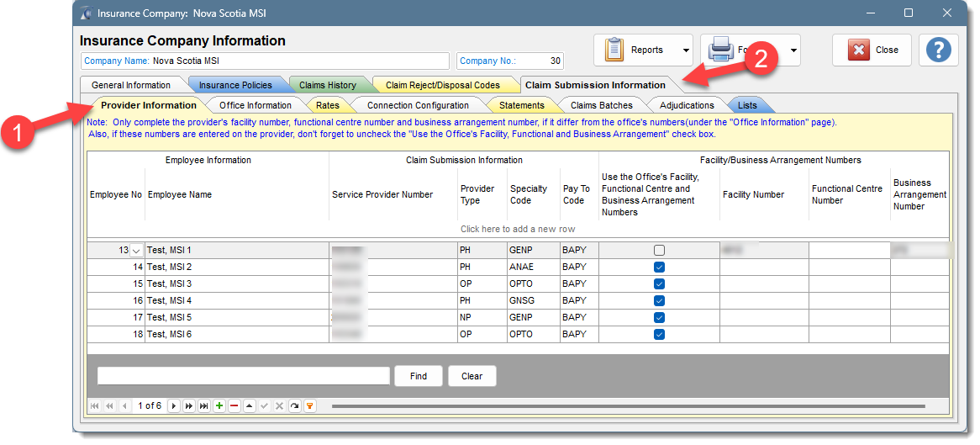Open the Lists sub-tab
This screenshot has height=445, width=980.
(747, 105)
